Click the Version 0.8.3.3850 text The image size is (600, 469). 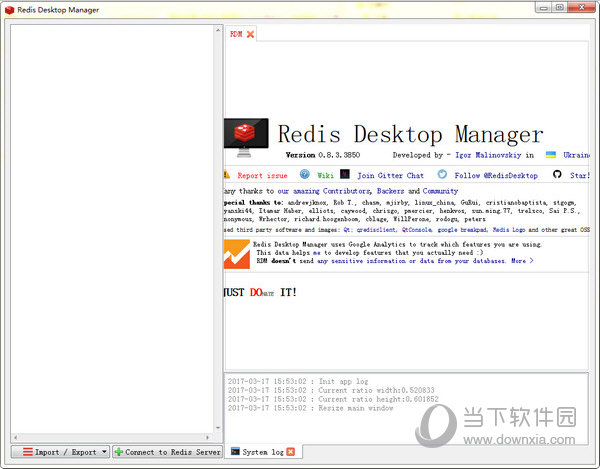[323, 155]
